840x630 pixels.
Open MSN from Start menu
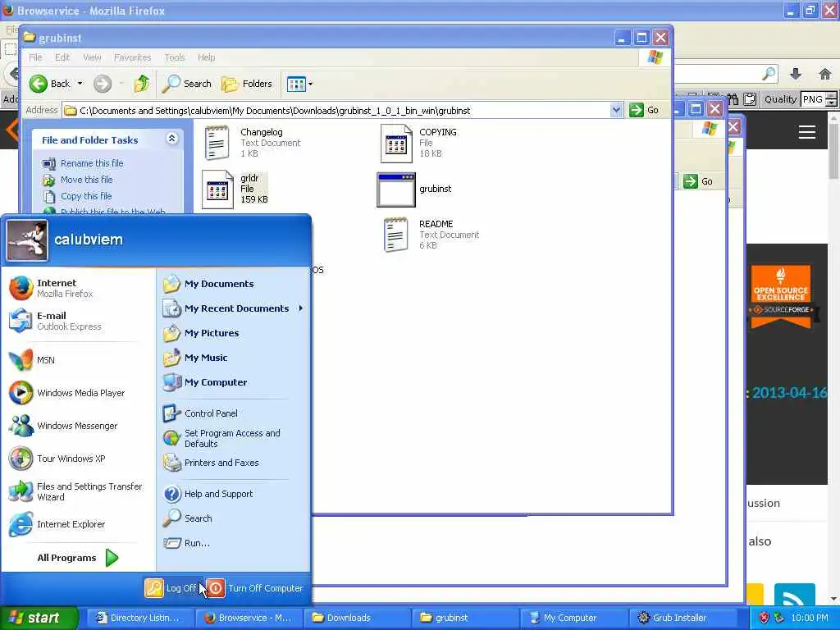(78, 360)
